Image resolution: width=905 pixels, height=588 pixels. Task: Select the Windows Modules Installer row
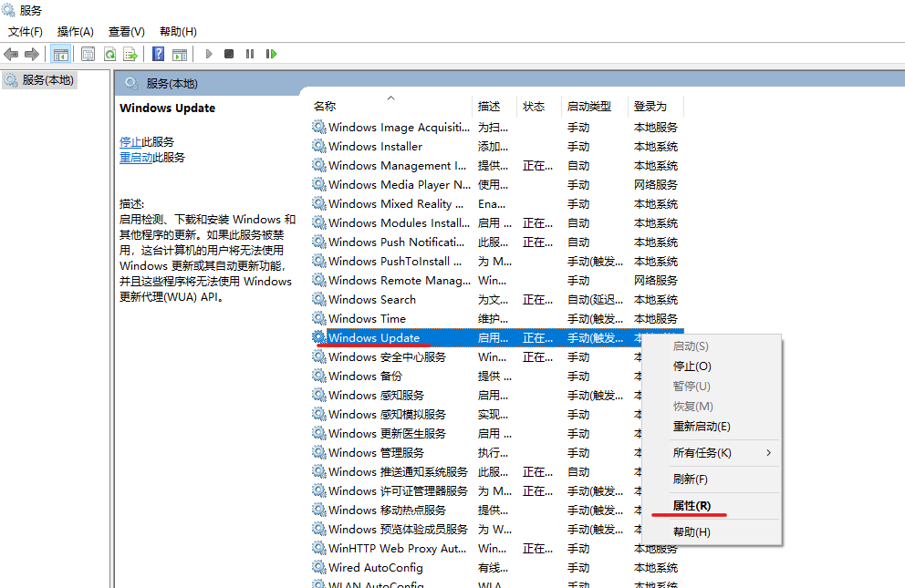pyautogui.click(x=497, y=222)
